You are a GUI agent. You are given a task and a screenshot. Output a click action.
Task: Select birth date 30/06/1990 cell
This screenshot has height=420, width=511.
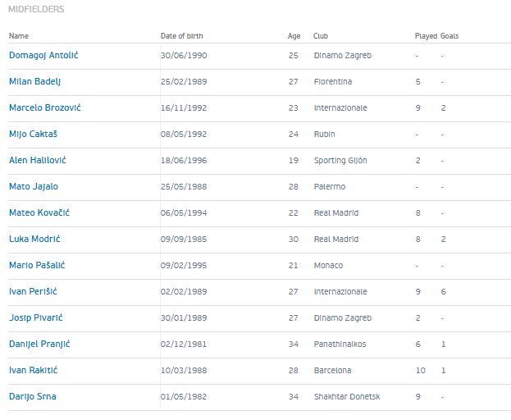(184, 56)
